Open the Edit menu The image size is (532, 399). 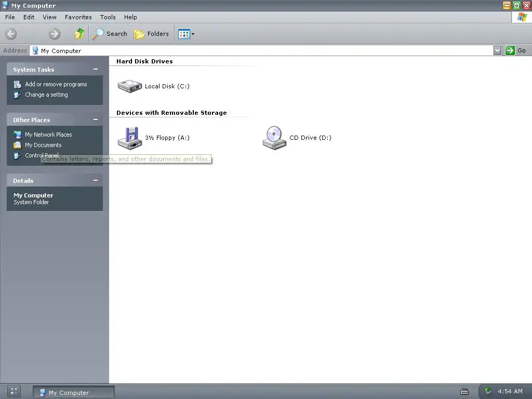(29, 17)
